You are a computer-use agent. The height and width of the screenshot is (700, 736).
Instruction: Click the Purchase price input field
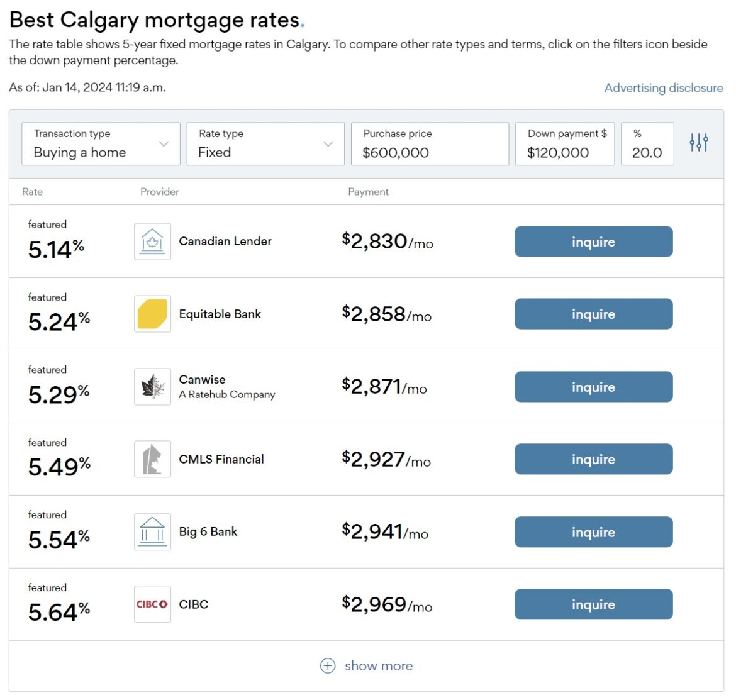point(430,144)
